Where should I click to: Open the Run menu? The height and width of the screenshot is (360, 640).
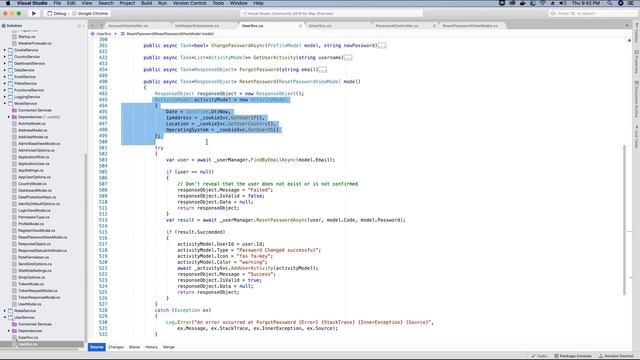point(162,3)
